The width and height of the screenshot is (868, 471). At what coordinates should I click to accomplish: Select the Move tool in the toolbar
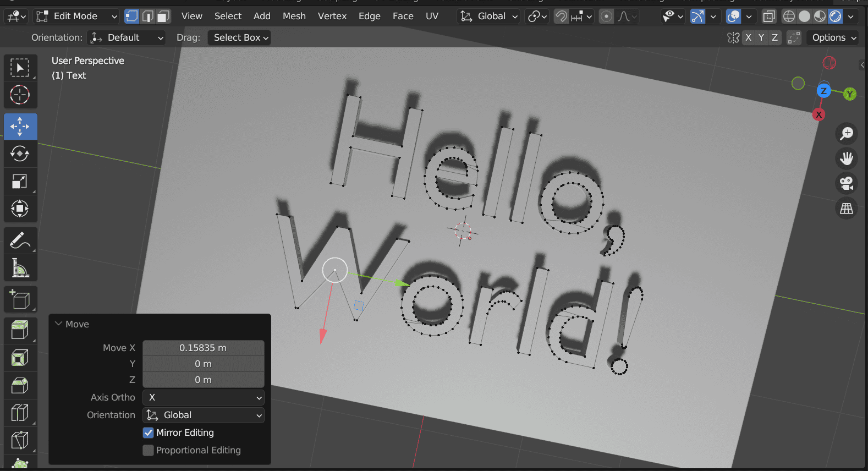[x=20, y=127]
